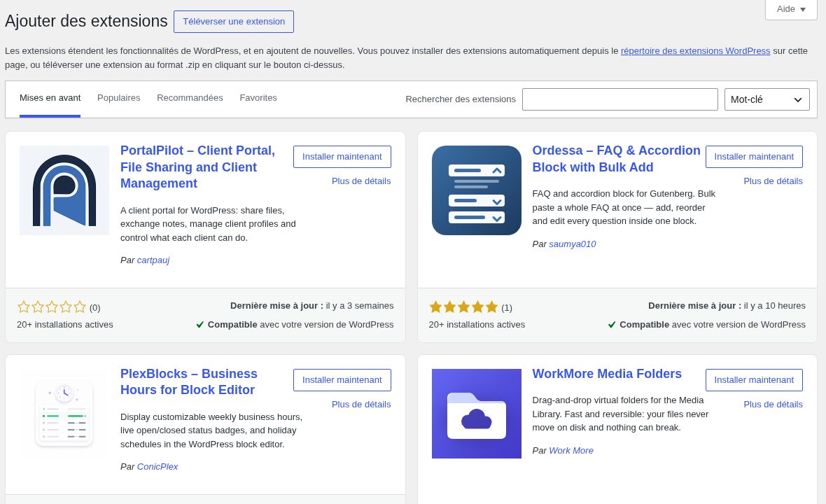Image resolution: width=826 pixels, height=504 pixels.
Task: Open author ConicPlex's profile link
Action: tap(157, 467)
